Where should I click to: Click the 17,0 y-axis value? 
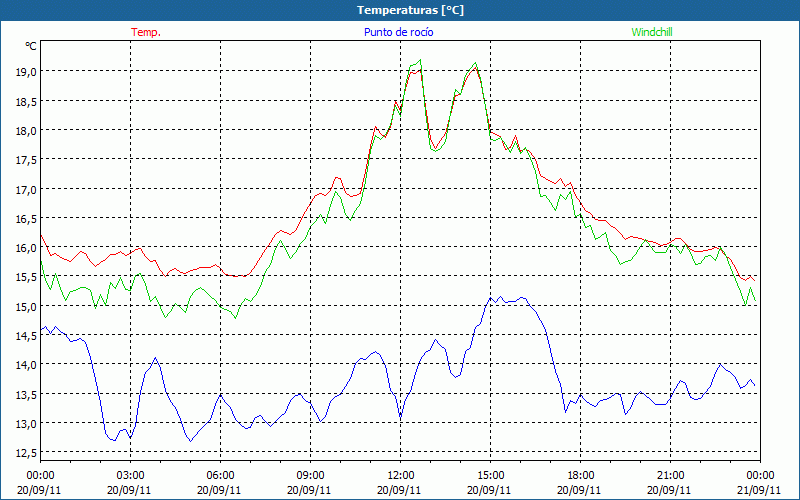[x=27, y=189]
